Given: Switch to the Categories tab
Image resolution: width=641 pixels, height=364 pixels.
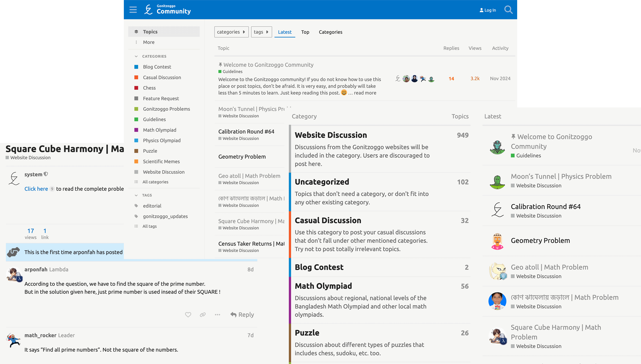Looking at the screenshot, I should 330,32.
